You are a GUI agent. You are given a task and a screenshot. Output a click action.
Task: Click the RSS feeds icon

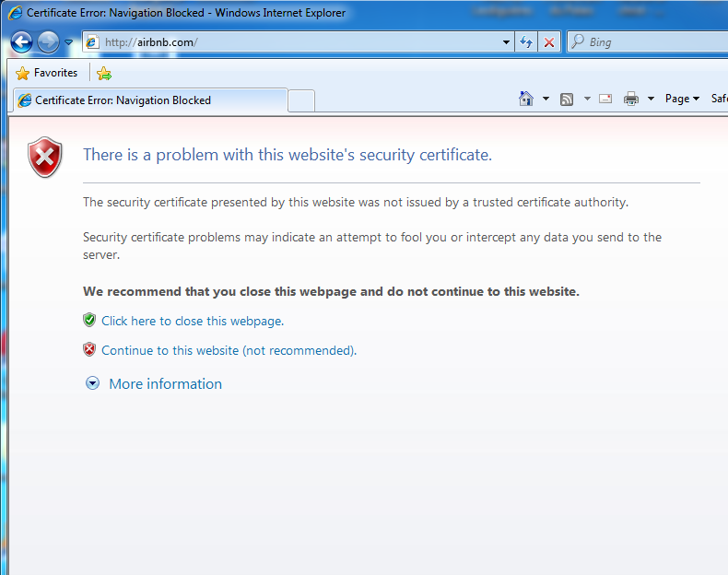(x=567, y=99)
